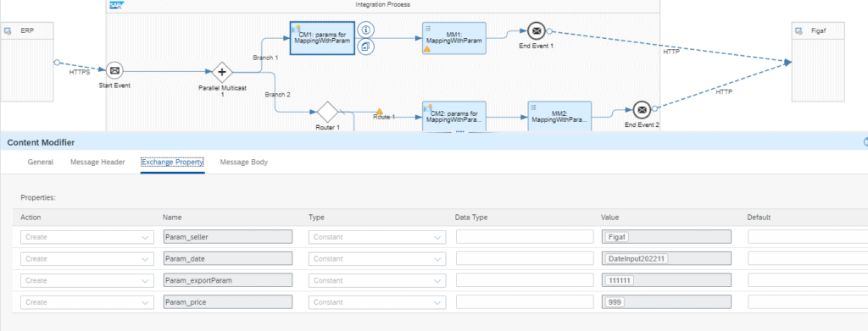Click the Param_exportParam name field

(x=227, y=281)
